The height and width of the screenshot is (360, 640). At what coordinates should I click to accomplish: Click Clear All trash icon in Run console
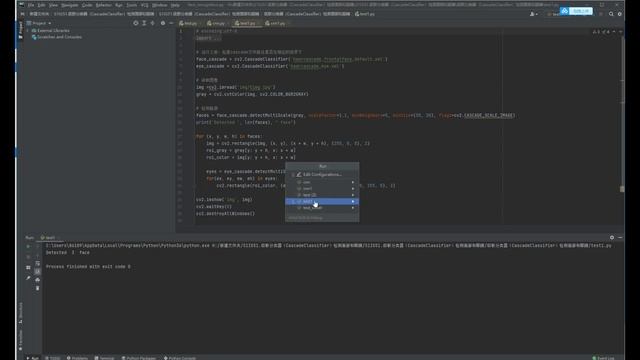(38, 288)
